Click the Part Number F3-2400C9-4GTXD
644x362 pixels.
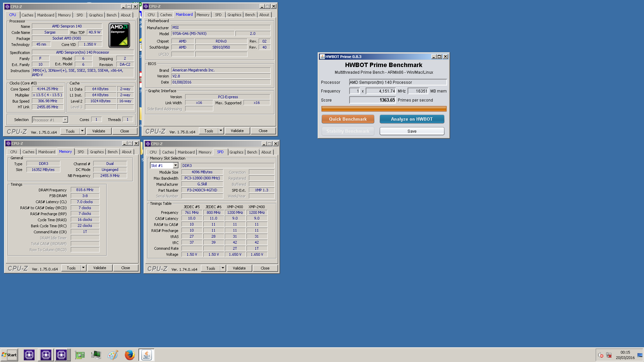pyautogui.click(x=202, y=190)
